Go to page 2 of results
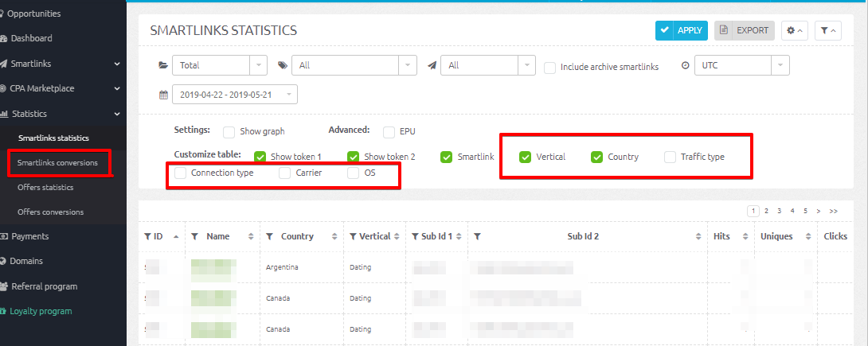Viewport: 868px width, 346px height. (x=766, y=212)
